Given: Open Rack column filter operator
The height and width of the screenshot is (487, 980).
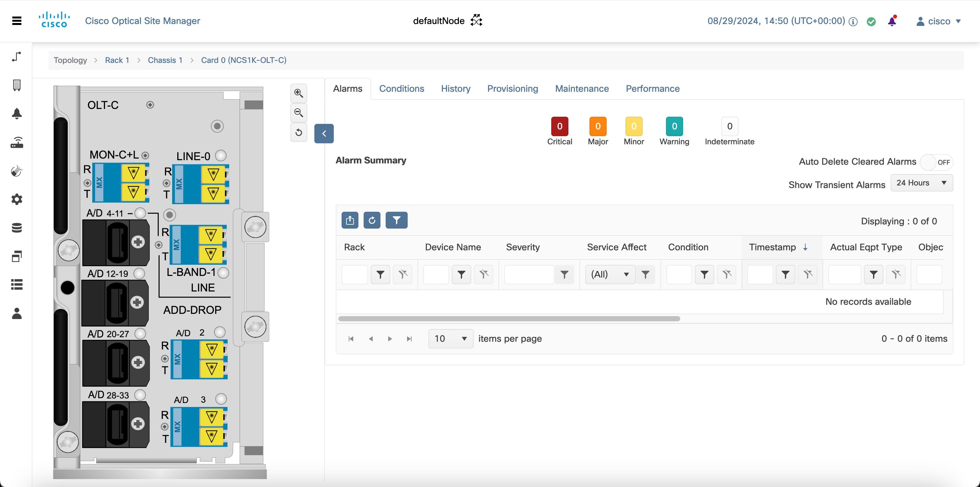Looking at the screenshot, I should click(380, 275).
